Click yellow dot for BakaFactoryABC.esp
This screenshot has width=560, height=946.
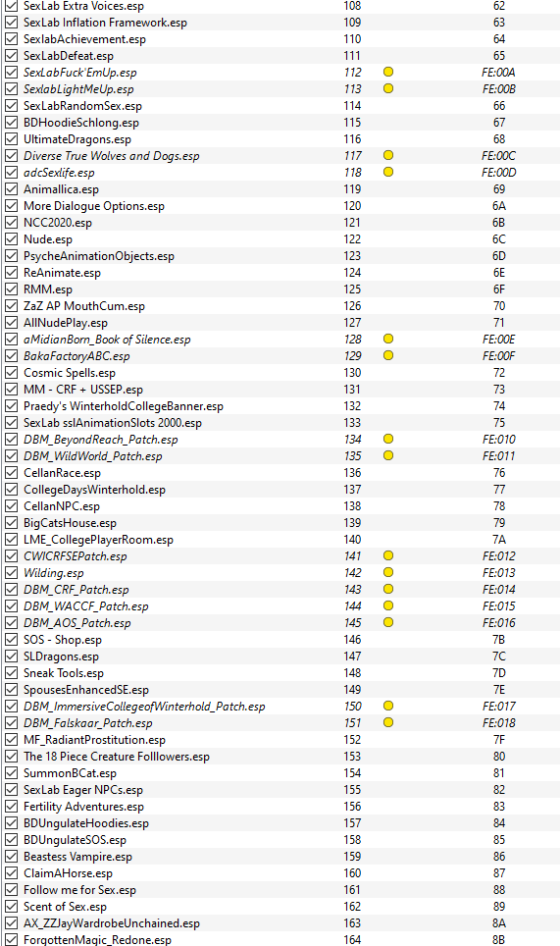[x=388, y=356]
